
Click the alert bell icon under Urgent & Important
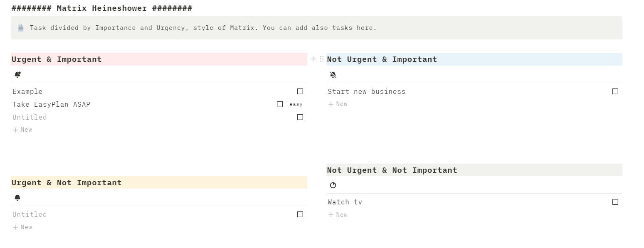tap(17, 74)
